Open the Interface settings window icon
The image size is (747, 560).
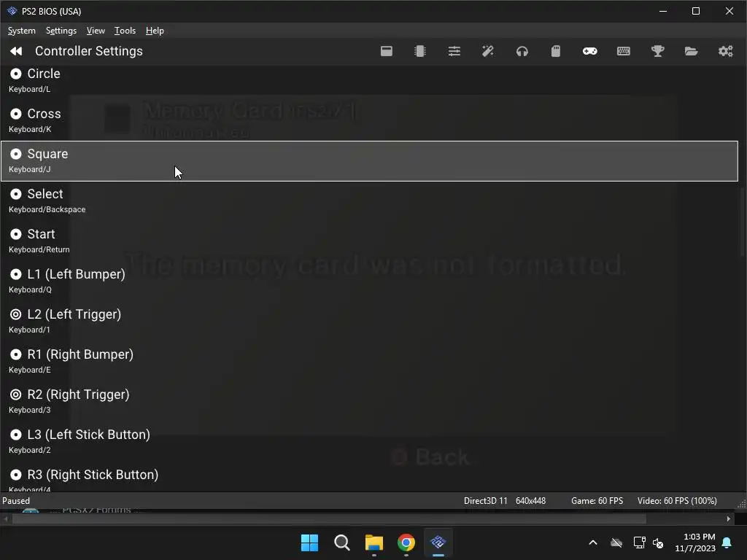(387, 51)
